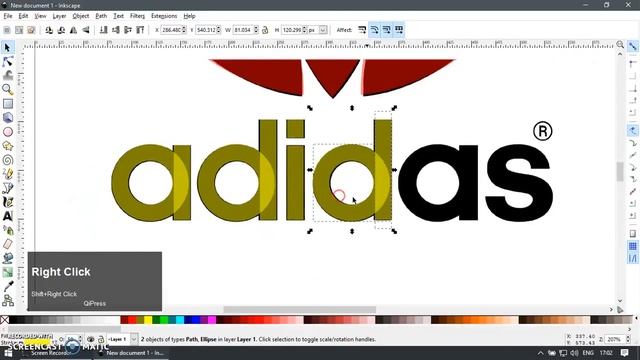Click the X position spinner arrows
This screenshot has width=640, height=360.
pos(184,30)
